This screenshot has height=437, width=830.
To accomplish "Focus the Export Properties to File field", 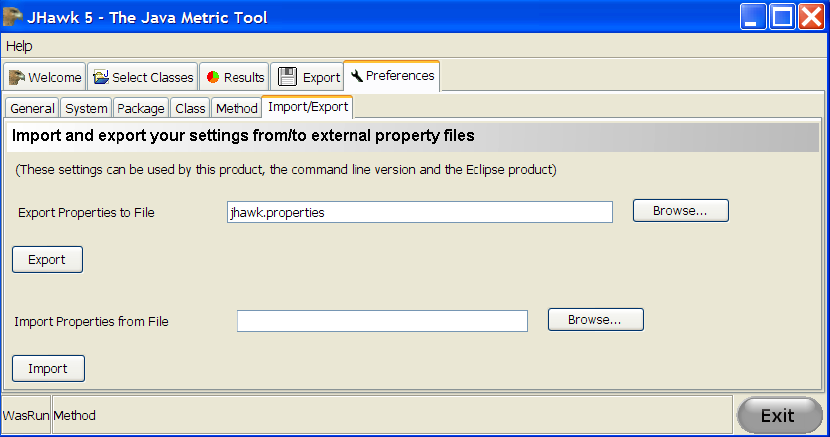I will tap(420, 212).
